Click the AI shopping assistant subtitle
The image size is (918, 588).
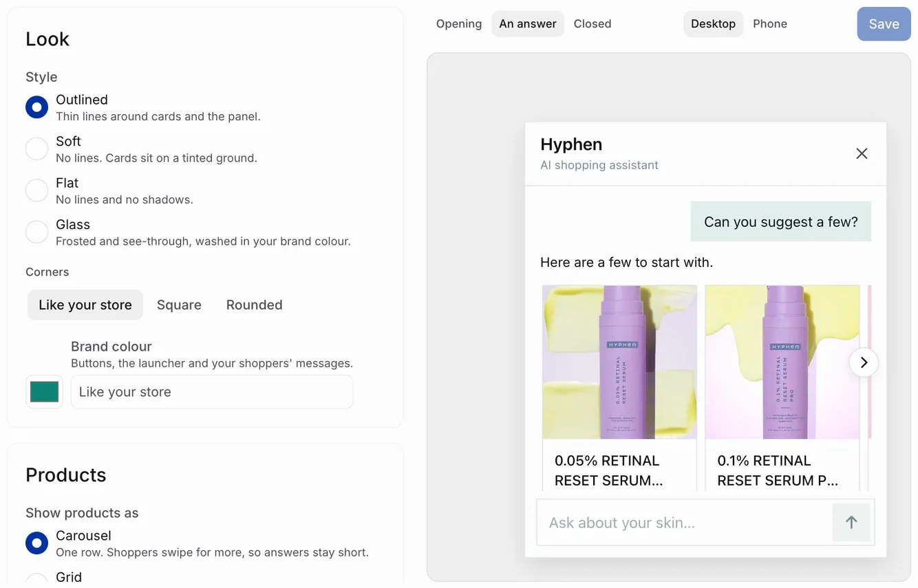pyautogui.click(x=599, y=165)
